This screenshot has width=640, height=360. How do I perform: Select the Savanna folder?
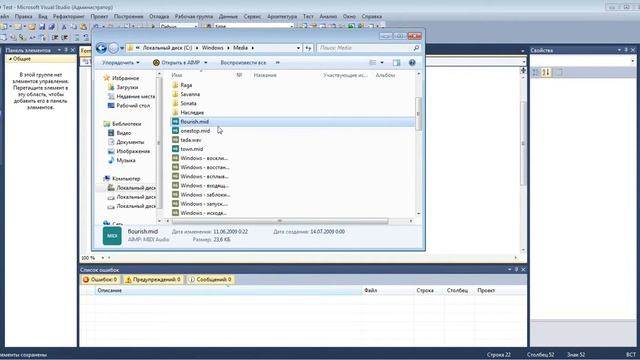[x=190, y=94]
